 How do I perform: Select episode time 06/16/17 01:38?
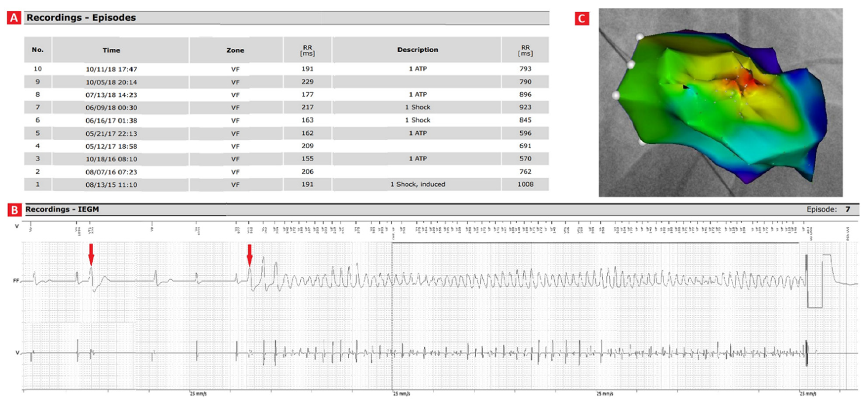pyautogui.click(x=111, y=121)
